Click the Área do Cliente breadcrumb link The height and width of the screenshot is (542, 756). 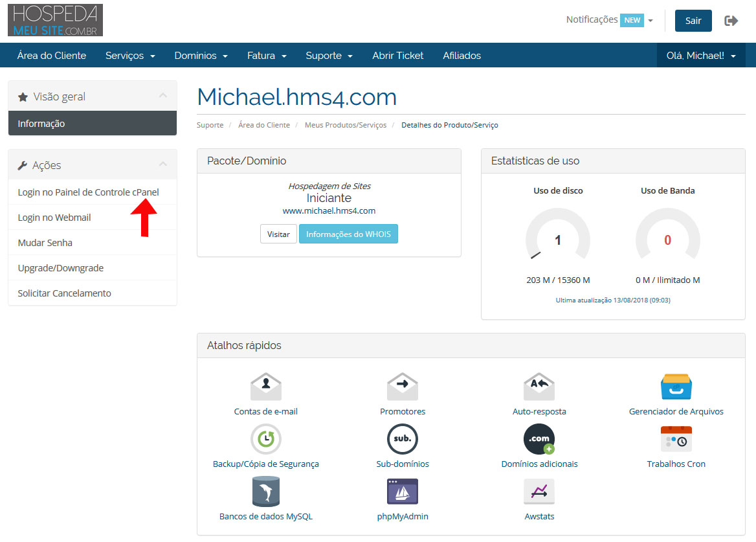pos(264,125)
